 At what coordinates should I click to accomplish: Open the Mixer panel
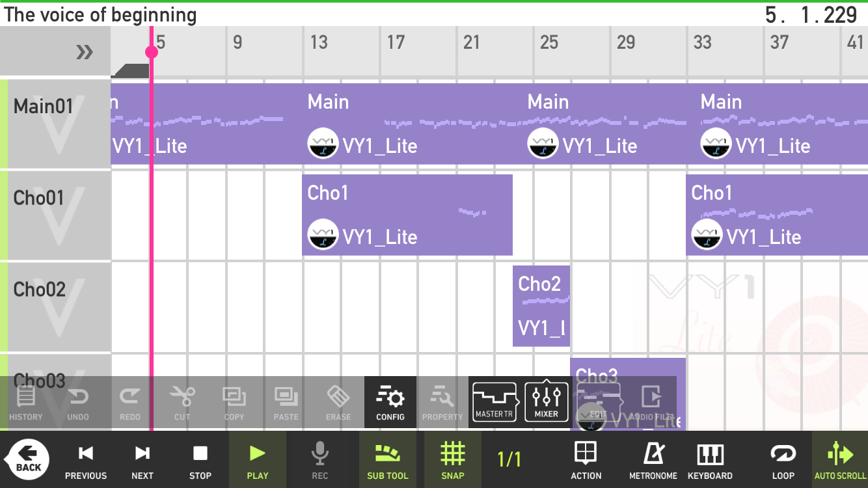point(547,401)
